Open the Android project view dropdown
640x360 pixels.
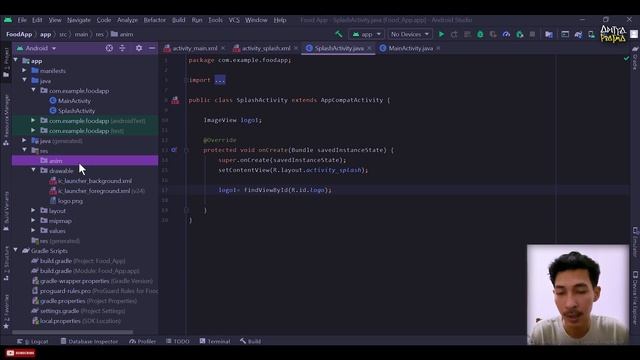pos(37,48)
